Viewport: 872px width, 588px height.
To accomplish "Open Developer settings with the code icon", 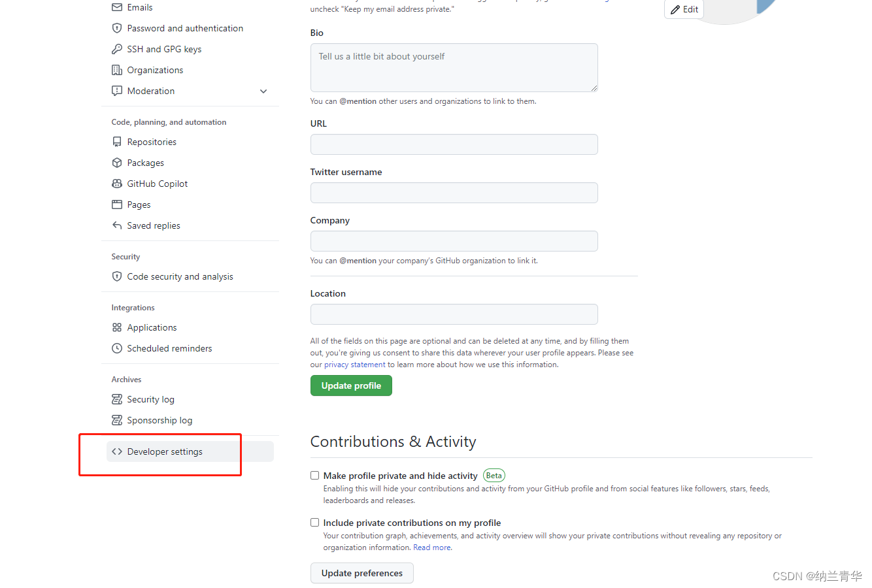I will (x=118, y=451).
